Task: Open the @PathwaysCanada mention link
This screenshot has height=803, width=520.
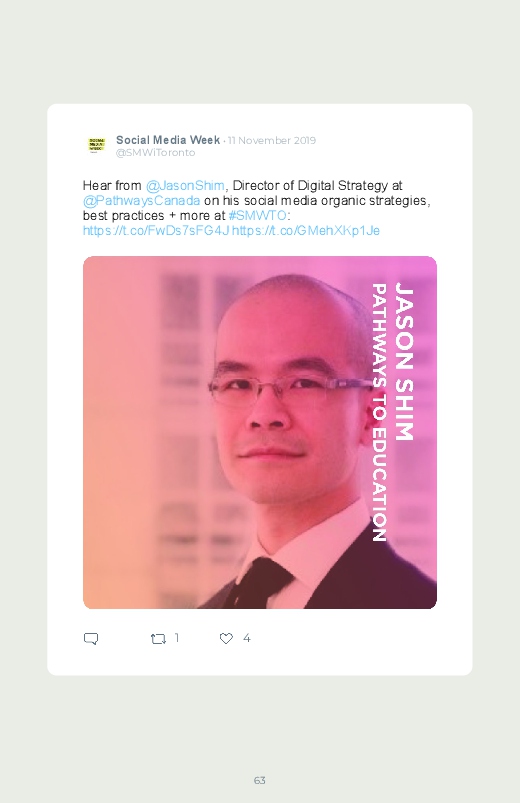Action: pyautogui.click(x=141, y=200)
